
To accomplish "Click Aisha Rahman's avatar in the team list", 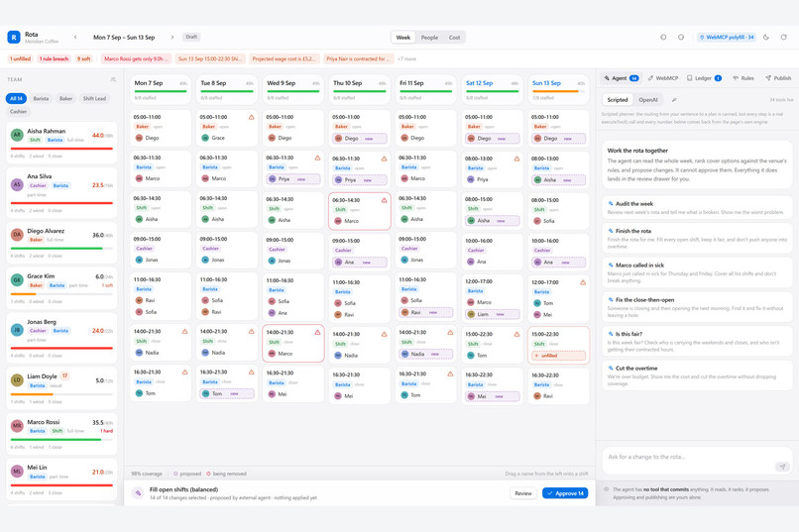I will 17,136.
